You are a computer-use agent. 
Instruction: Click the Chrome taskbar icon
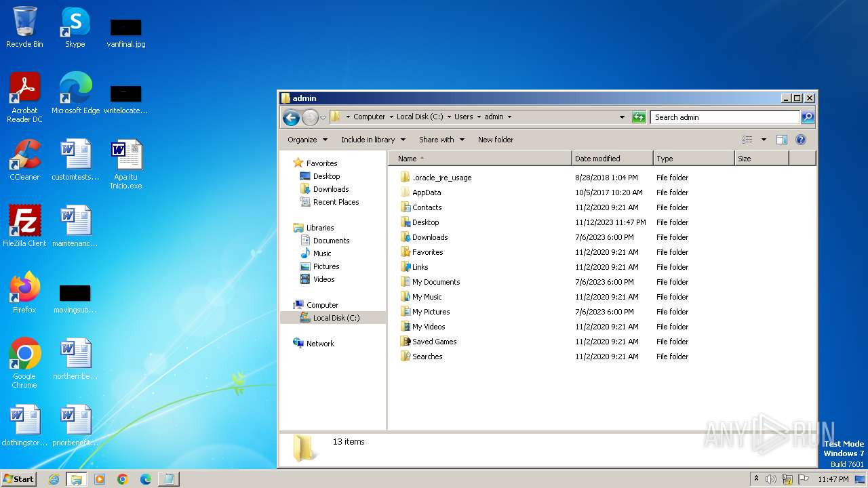tap(123, 479)
